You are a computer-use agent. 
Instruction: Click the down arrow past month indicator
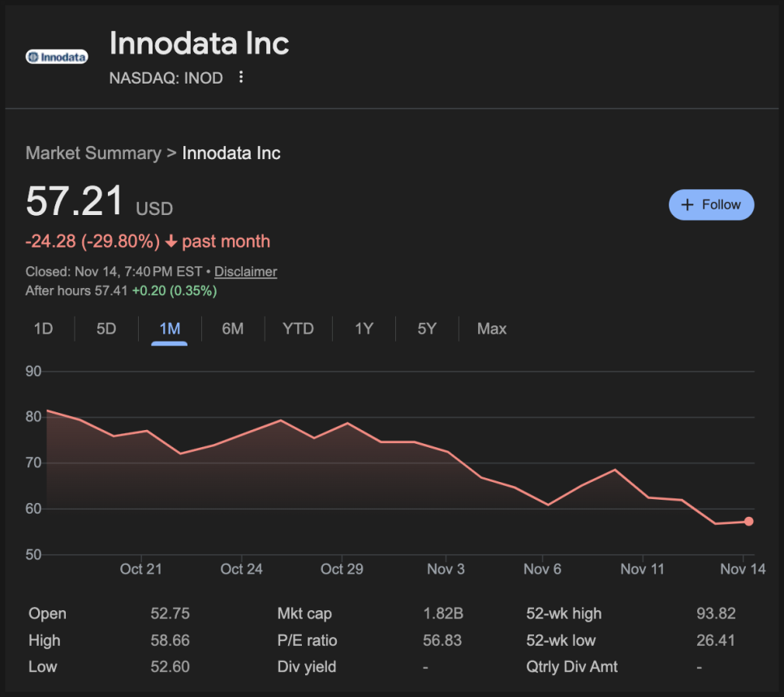tap(171, 242)
